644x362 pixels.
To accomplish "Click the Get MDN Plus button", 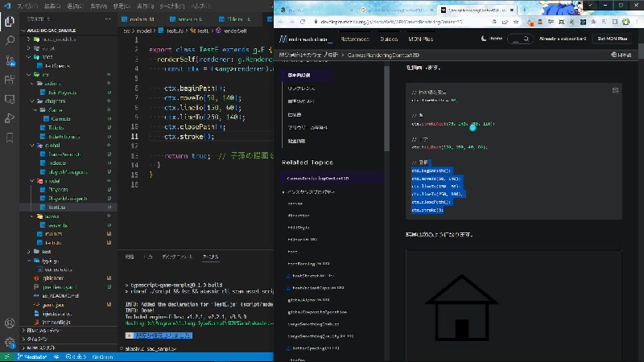I will 613,39.
